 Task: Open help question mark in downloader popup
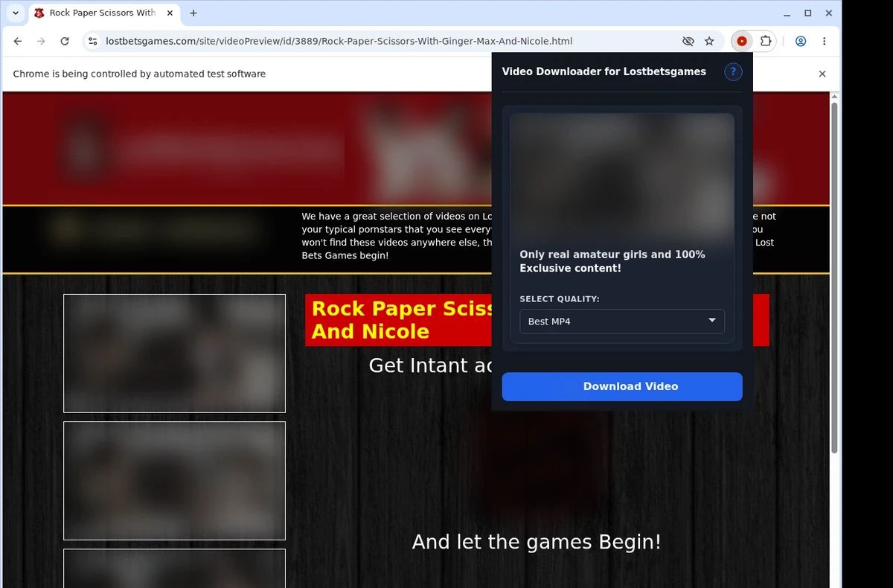(x=733, y=71)
